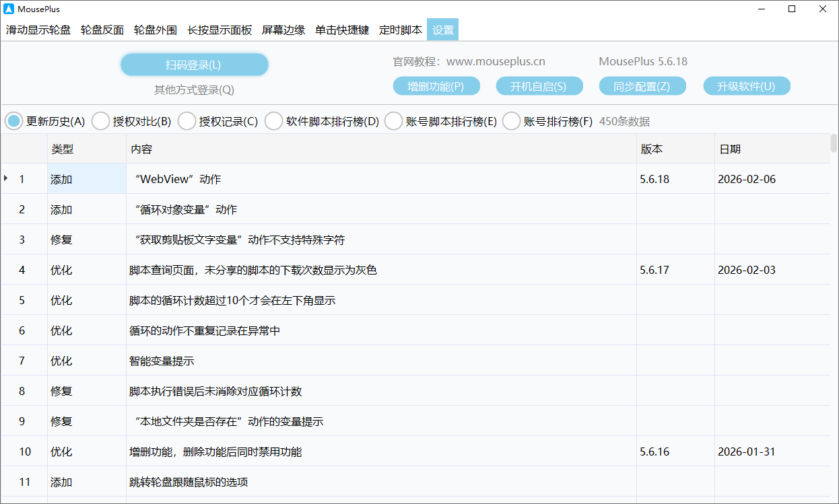Open the 定时脚本 tab

[x=400, y=30]
